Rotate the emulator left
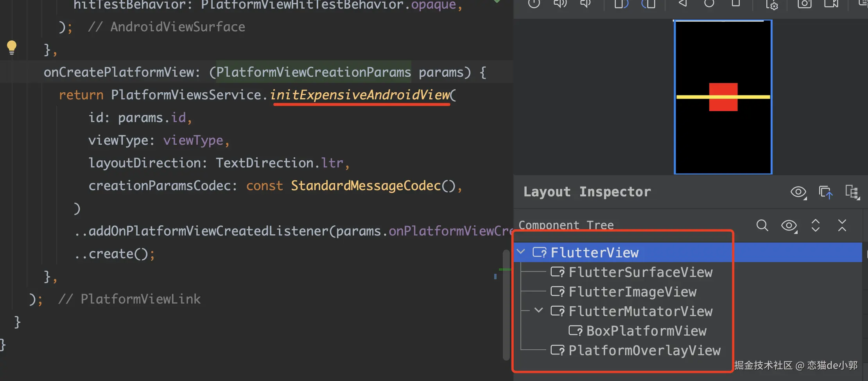Image resolution: width=868 pixels, height=381 pixels. (x=621, y=4)
